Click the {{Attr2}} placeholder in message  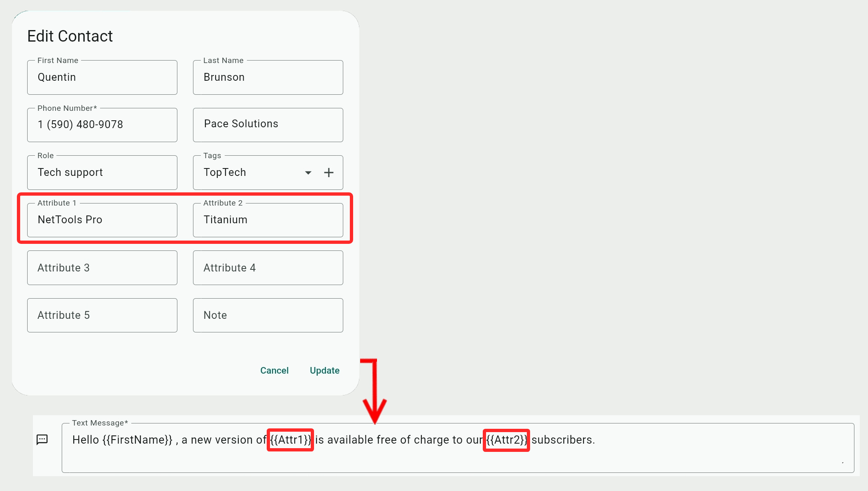point(506,440)
